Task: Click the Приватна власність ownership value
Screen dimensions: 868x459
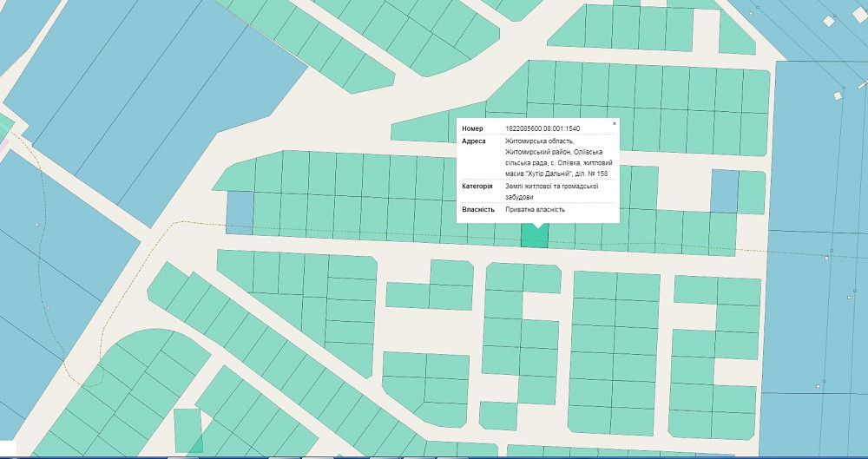Action: click(x=535, y=209)
